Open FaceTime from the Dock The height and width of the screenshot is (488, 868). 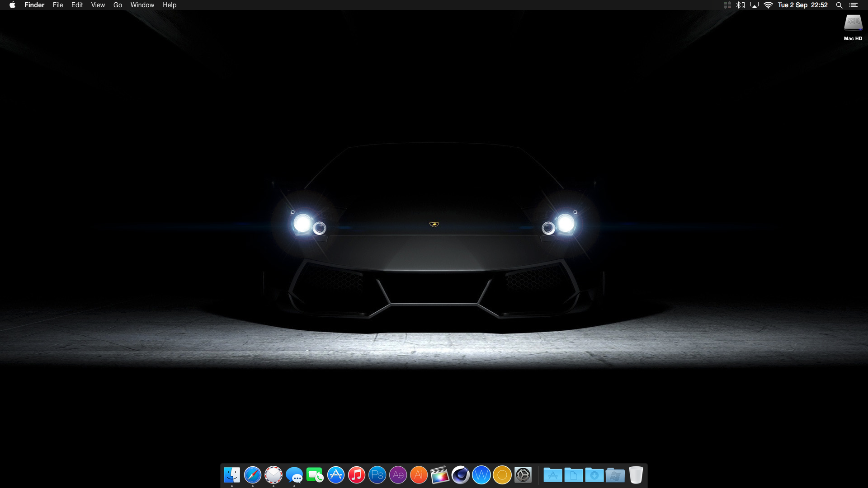coord(315,475)
